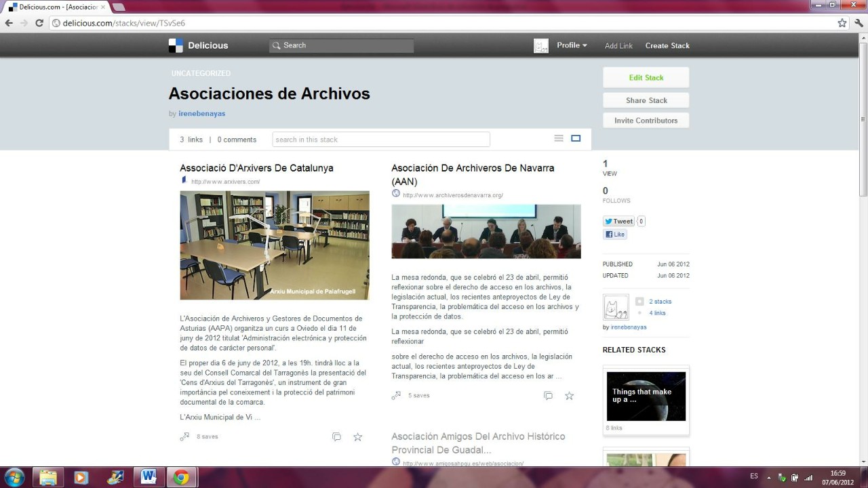Open Chrome's wrench settings menu
This screenshot has width=868, height=488.
pyautogui.click(x=858, y=23)
